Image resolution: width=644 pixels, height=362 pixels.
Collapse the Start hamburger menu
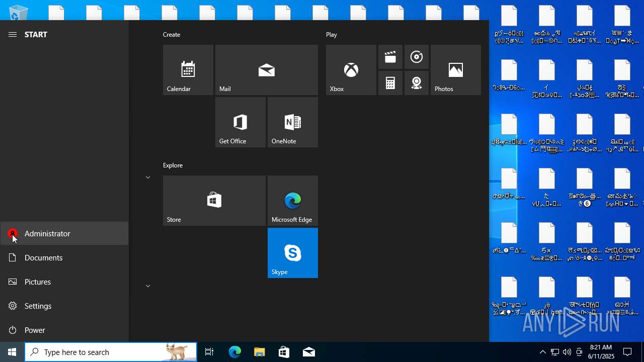(x=13, y=34)
